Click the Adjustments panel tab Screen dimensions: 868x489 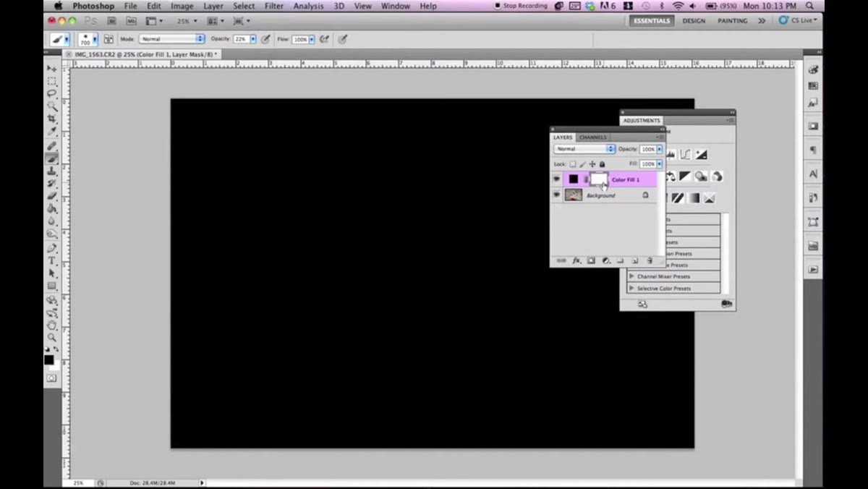tap(642, 120)
